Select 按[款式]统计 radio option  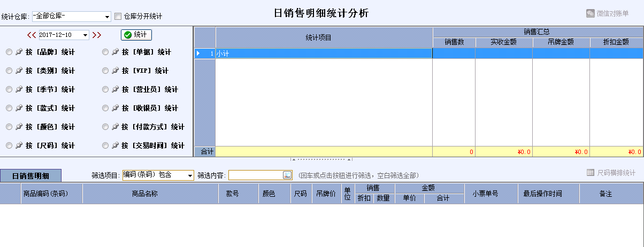pyautogui.click(x=9, y=108)
